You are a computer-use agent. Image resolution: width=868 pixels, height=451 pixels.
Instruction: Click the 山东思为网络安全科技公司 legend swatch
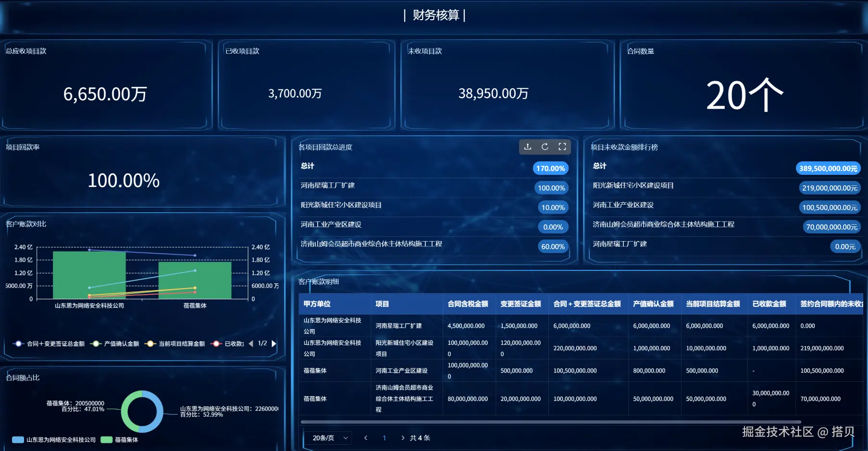click(18, 439)
